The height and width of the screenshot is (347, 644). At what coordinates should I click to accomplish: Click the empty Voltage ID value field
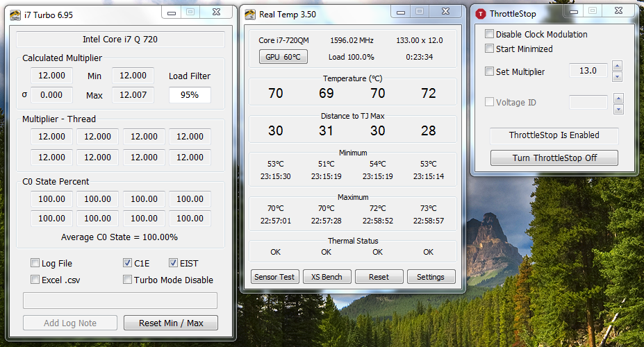pos(588,102)
